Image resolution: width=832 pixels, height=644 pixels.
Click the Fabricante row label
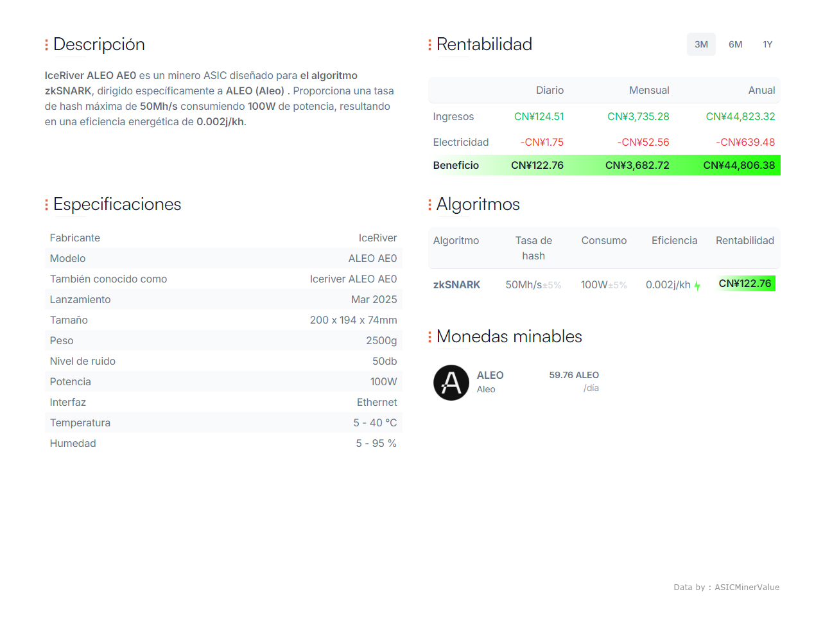coord(75,238)
